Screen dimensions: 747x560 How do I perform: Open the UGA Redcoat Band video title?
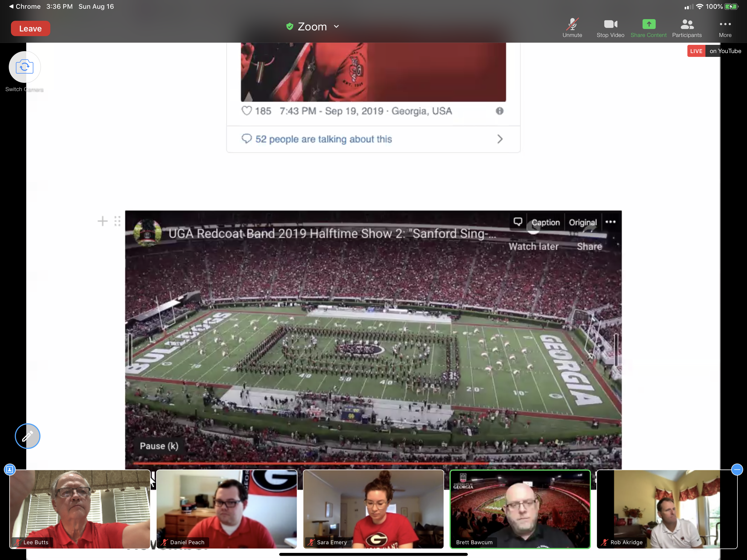[332, 234]
